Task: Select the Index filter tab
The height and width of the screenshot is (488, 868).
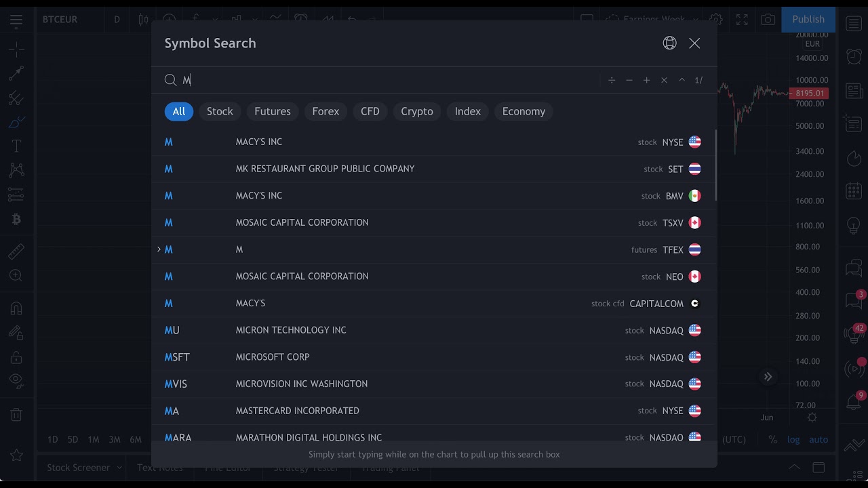Action: point(468,111)
